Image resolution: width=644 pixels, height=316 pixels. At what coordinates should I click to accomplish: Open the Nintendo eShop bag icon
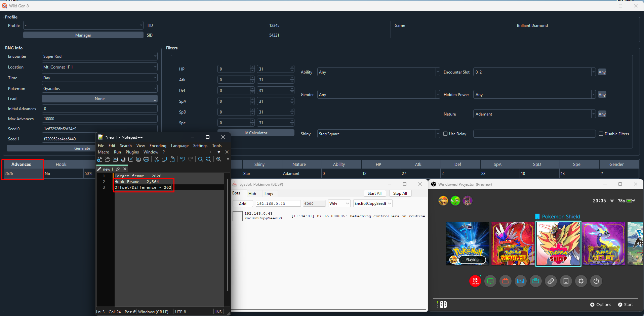(506, 281)
